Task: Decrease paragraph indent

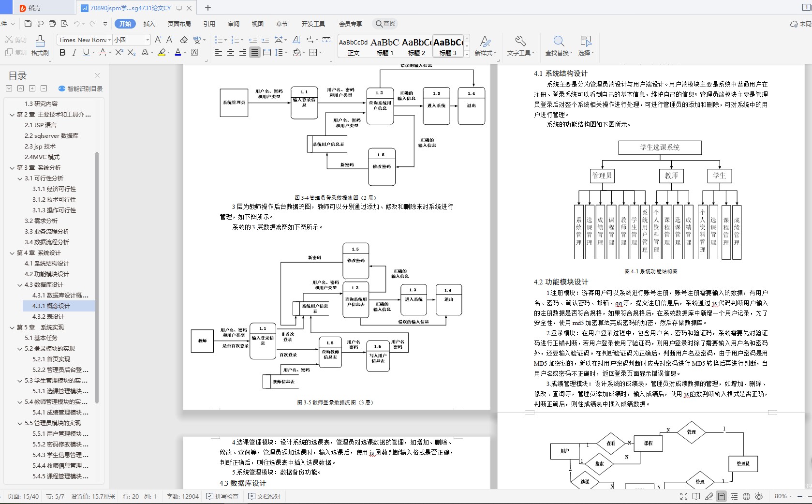Action: point(253,40)
